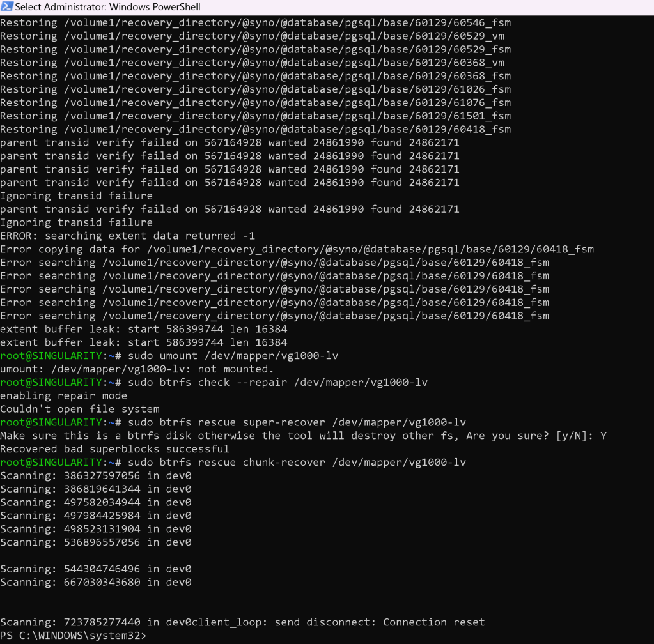Click 'Scanning: 544304746496 in dev0'
This screenshot has height=644, width=654.
click(x=95, y=569)
